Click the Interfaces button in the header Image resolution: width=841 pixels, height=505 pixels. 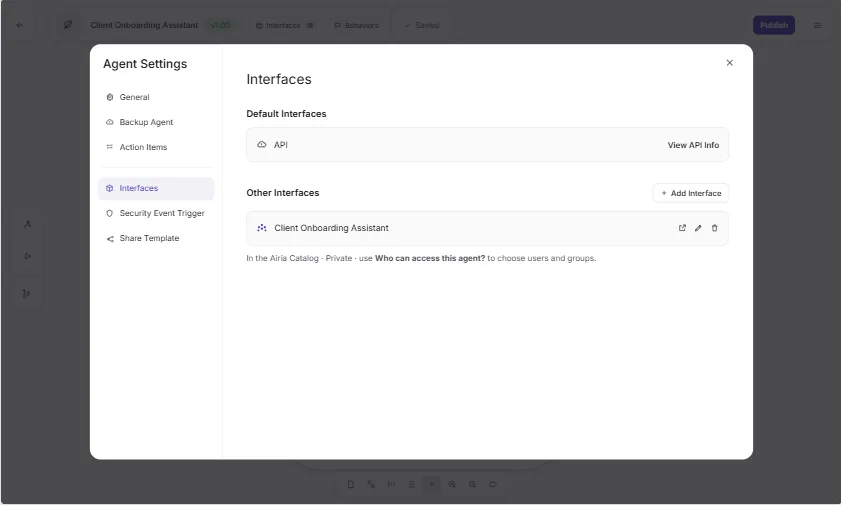click(x=285, y=25)
